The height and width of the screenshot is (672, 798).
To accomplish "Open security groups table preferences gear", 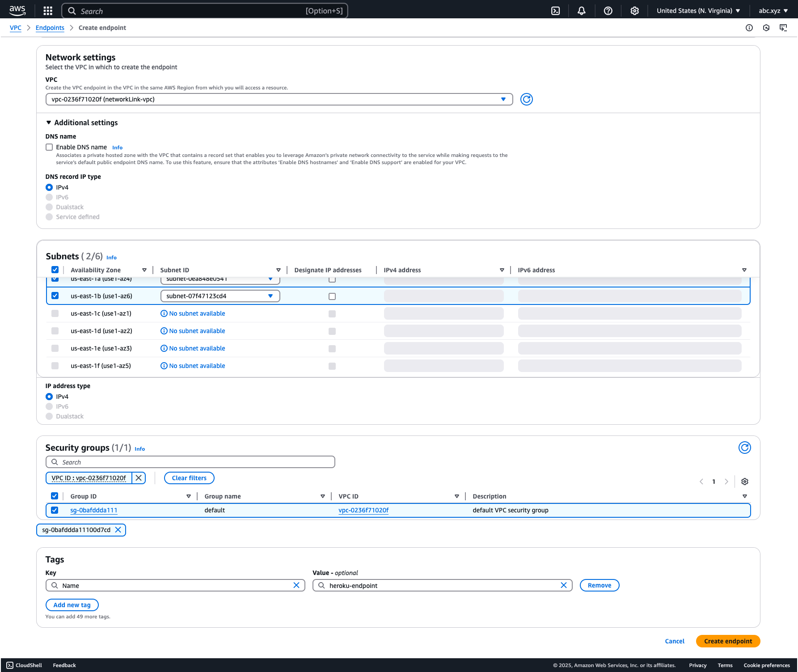I will [745, 482].
